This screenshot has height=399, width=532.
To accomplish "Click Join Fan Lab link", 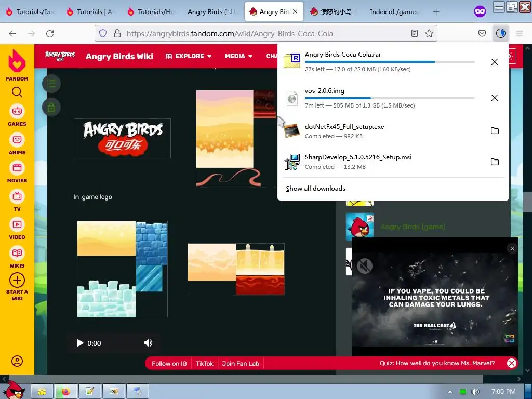I will pos(241,363).
